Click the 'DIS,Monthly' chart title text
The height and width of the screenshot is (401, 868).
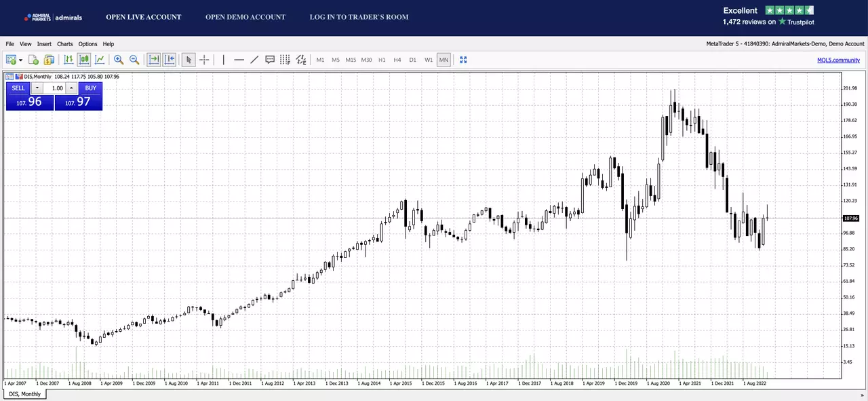pos(38,77)
